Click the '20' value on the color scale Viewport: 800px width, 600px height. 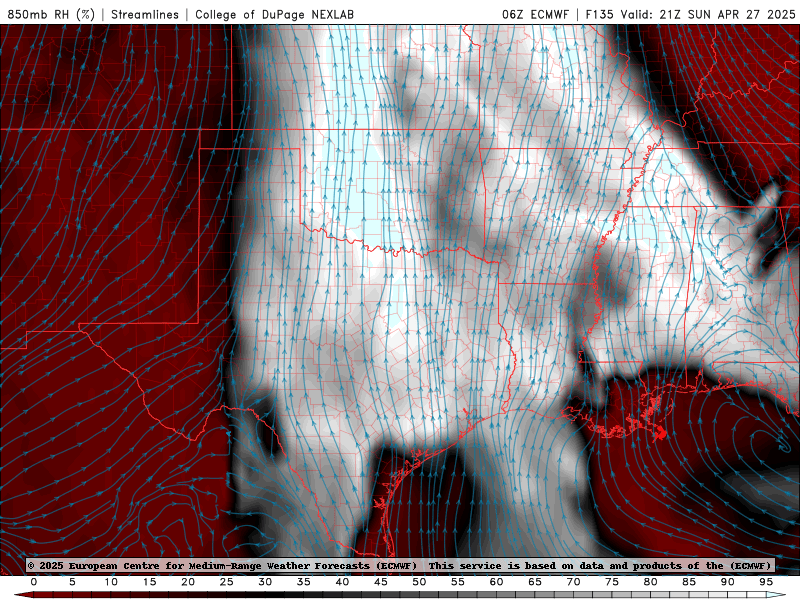pos(188,582)
